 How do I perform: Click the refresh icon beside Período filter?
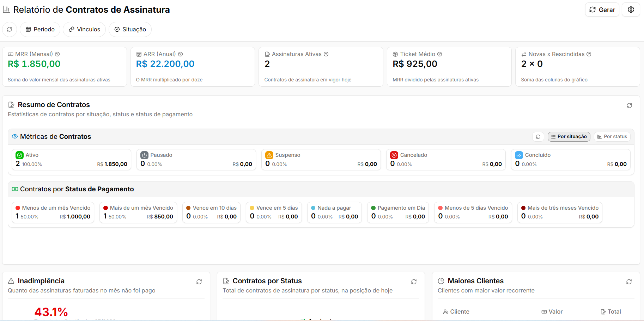point(10,29)
